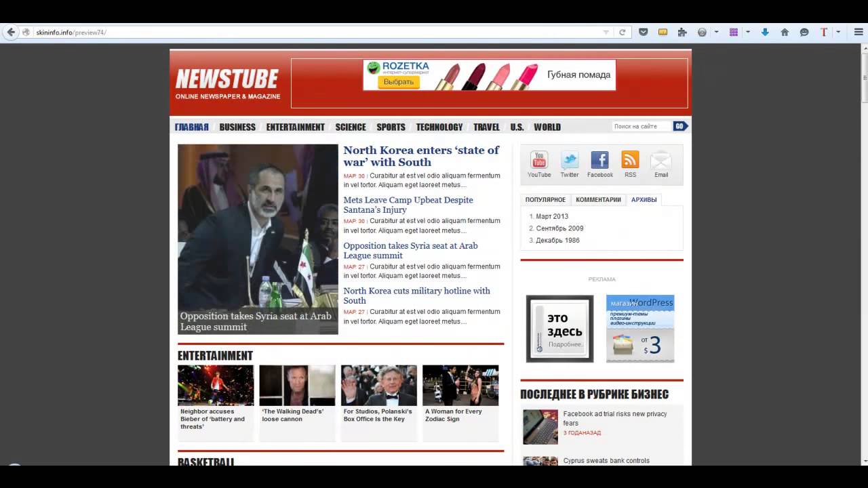
Task: Expand the dropdown next to globe icon
Action: 716,32
